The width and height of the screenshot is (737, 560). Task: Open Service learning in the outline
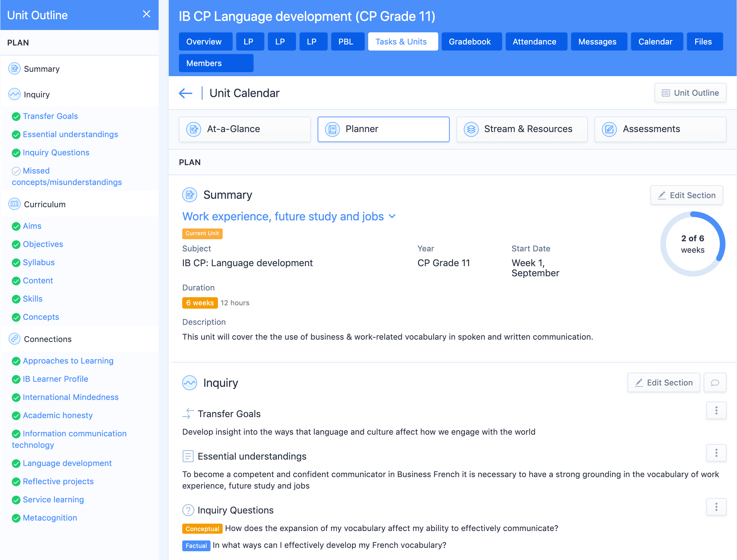[x=53, y=500]
